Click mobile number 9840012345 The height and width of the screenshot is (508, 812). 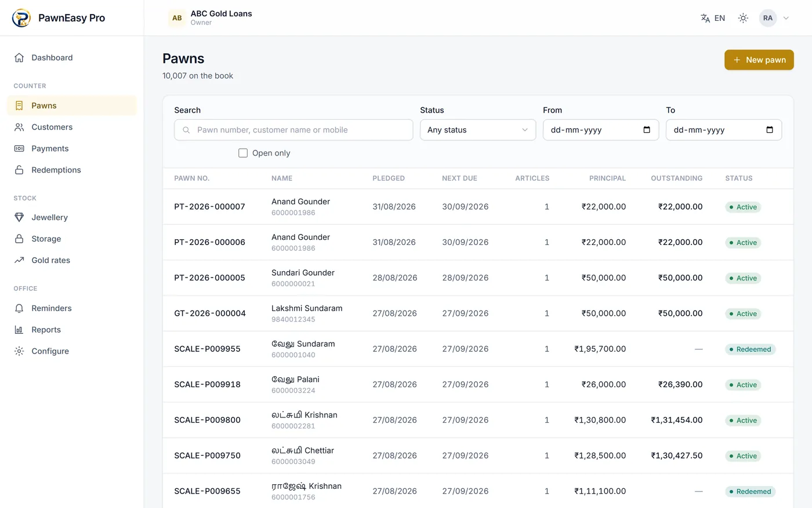click(x=293, y=319)
